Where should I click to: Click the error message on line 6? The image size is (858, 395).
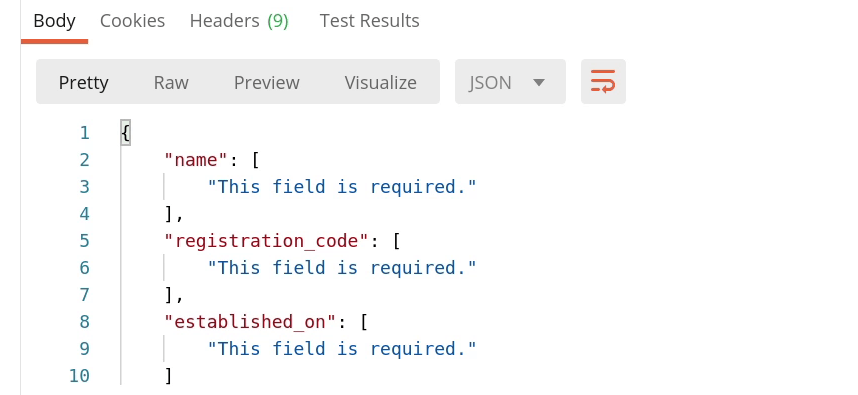coord(342,268)
